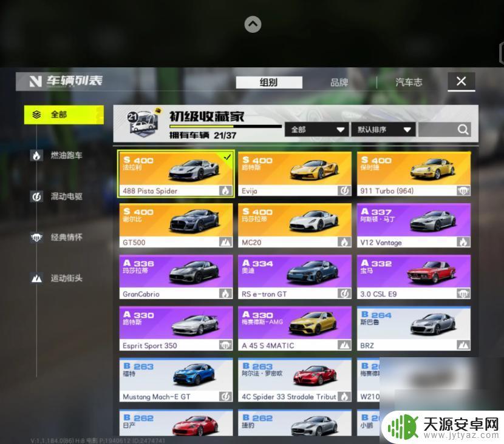Collapse panel with the up chevron button

[x=253, y=24]
